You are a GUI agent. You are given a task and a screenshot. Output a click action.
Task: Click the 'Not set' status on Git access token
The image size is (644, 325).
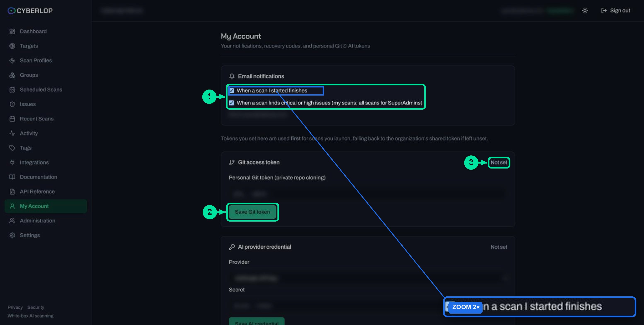point(499,162)
